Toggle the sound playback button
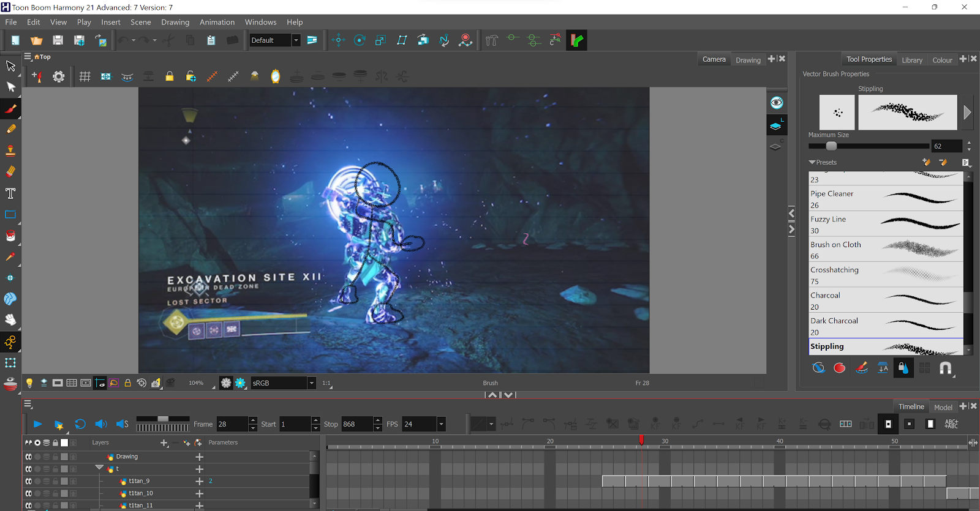980x511 pixels. (101, 424)
